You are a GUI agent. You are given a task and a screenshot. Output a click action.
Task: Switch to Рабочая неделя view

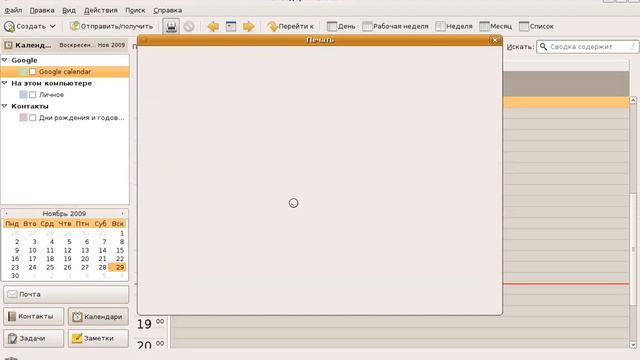pos(396,26)
